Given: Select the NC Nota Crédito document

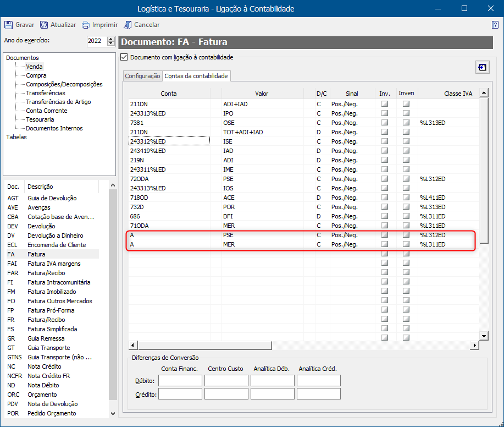Looking at the screenshot, I should pos(44,366).
